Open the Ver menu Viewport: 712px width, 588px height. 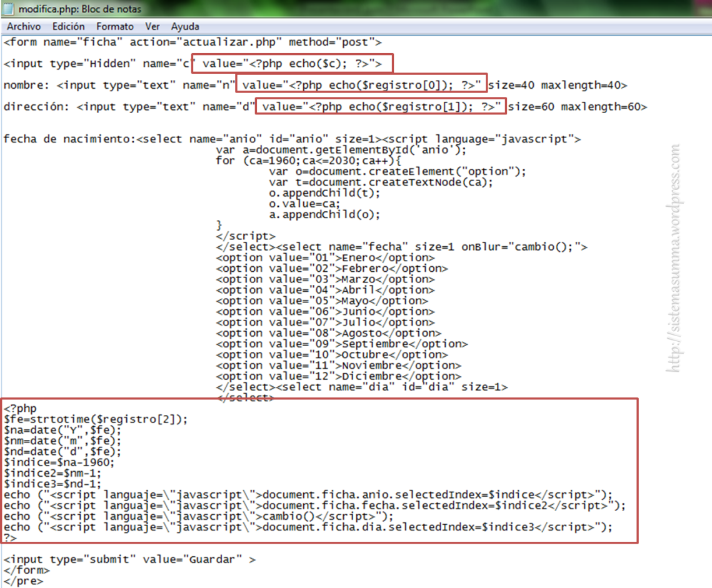(153, 27)
